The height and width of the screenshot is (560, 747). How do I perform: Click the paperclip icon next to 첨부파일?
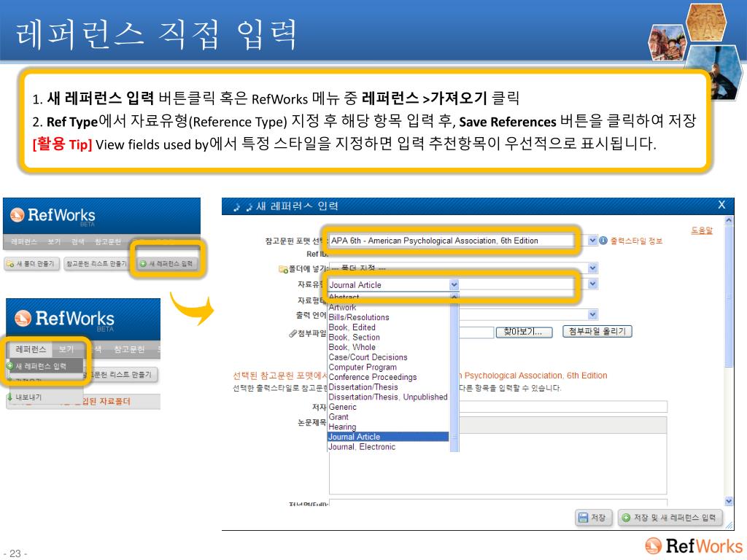[x=293, y=334]
